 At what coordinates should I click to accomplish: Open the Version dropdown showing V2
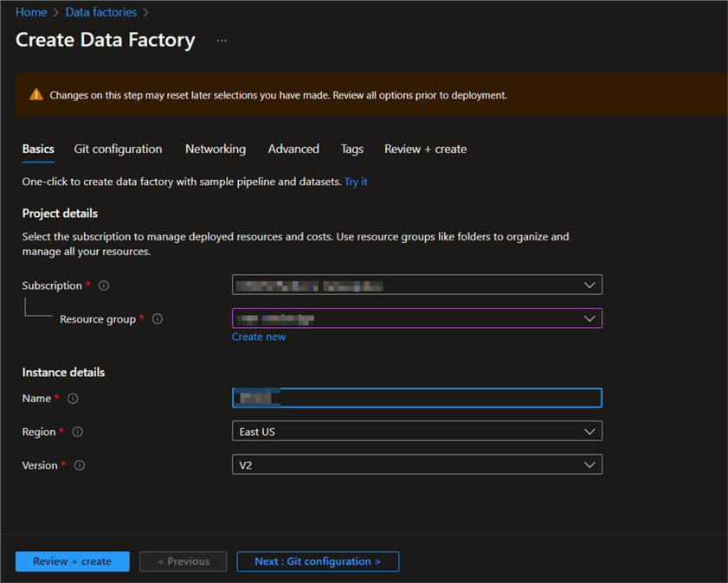[x=417, y=464]
